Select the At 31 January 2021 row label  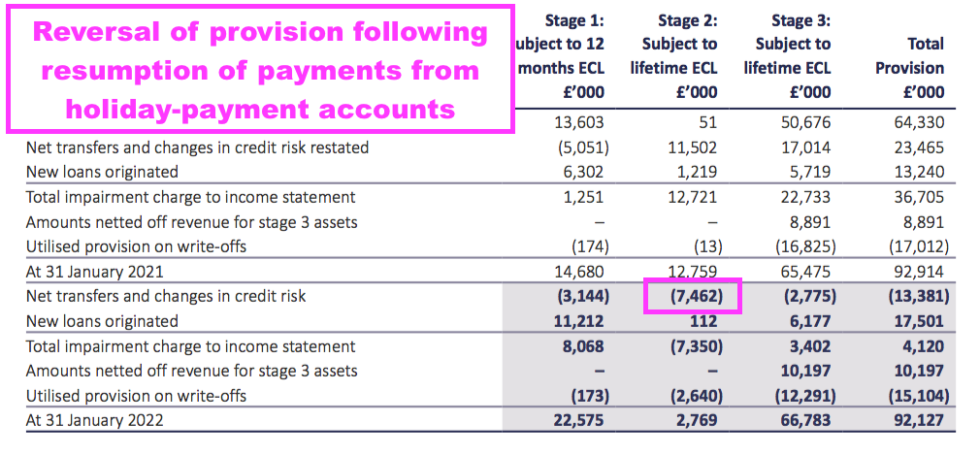pyautogui.click(x=94, y=271)
